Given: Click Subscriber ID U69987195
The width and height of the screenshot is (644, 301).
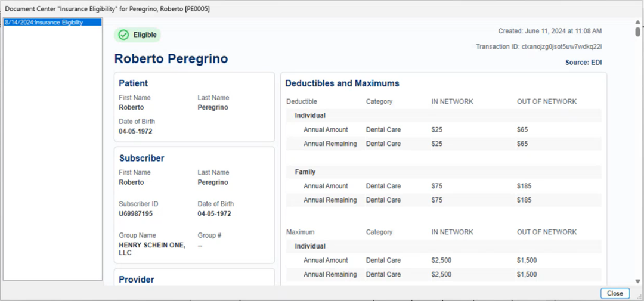Looking at the screenshot, I should pyautogui.click(x=135, y=213).
